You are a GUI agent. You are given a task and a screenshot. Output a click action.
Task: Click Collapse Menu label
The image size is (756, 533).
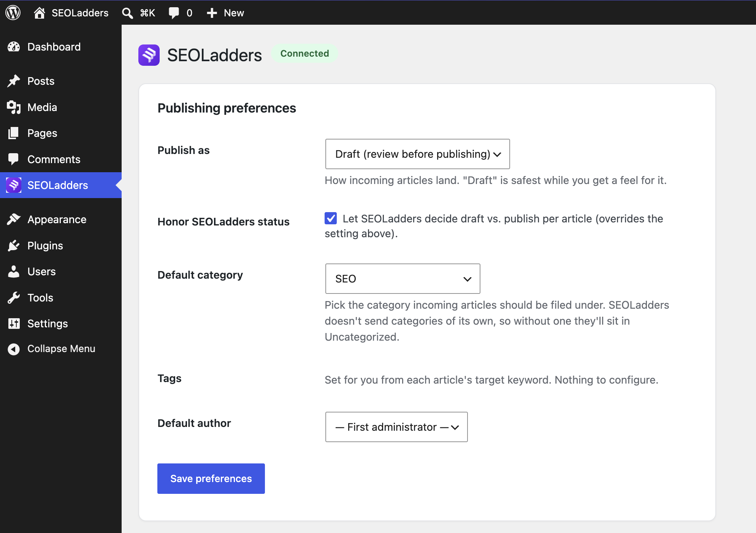(61, 349)
